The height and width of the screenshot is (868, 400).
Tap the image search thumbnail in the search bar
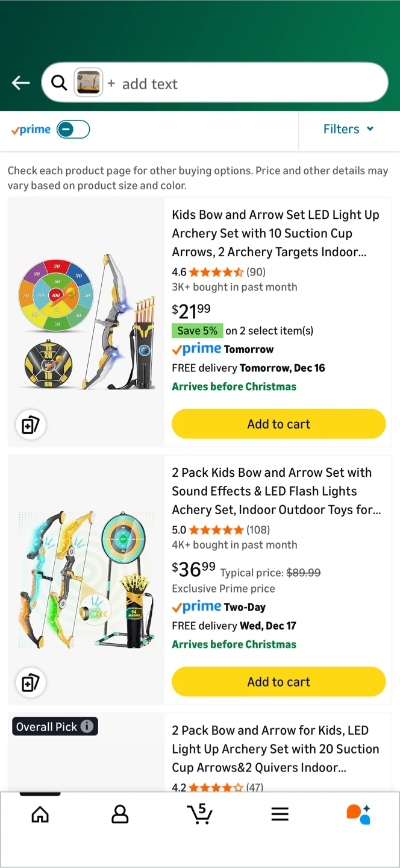pyautogui.click(x=88, y=83)
